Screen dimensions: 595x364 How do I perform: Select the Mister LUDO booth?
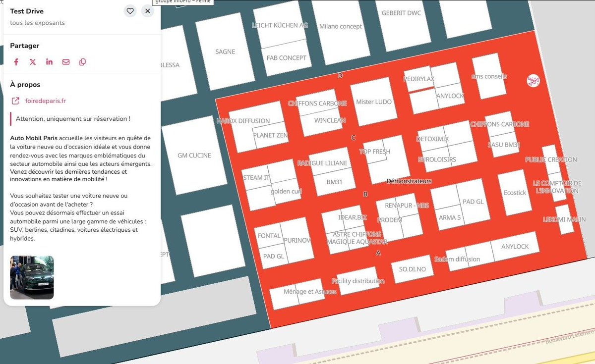374,102
